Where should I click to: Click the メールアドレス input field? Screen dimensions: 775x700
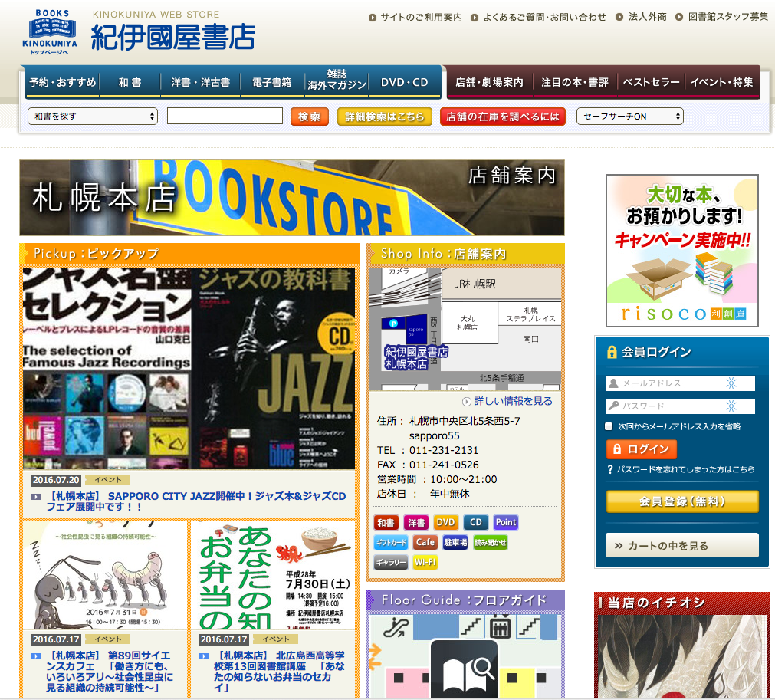coord(681,383)
